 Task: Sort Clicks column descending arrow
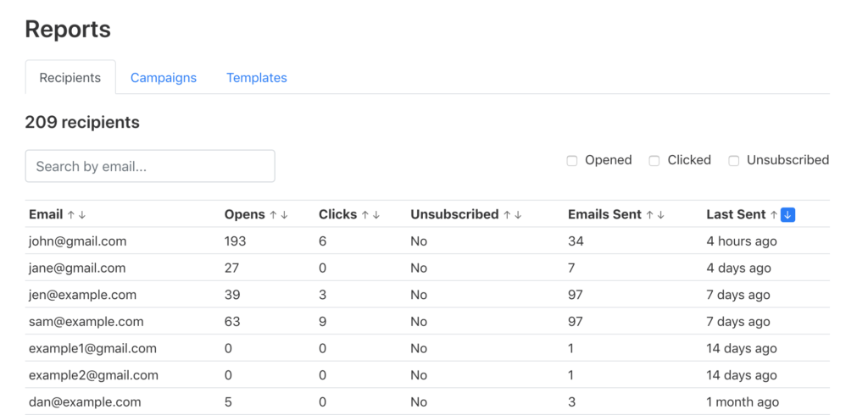(x=376, y=214)
